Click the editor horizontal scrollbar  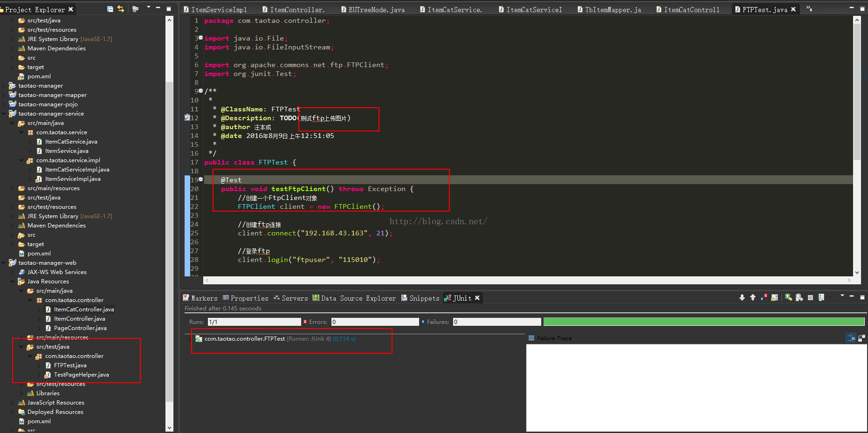529,280
